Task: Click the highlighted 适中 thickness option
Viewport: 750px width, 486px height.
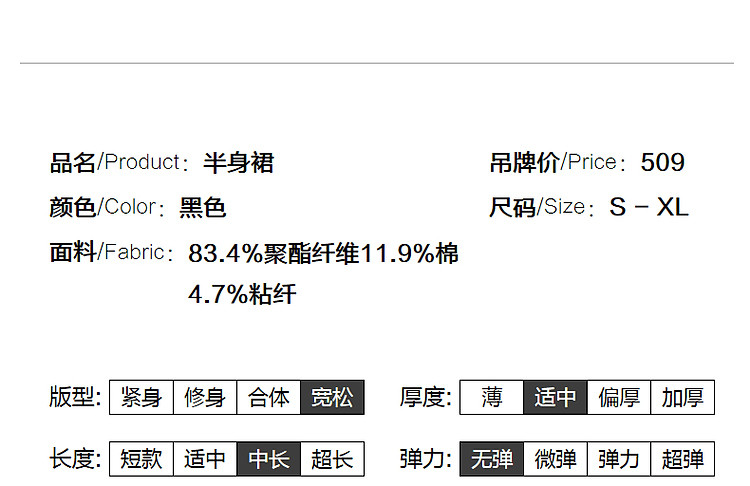Action: [555, 397]
